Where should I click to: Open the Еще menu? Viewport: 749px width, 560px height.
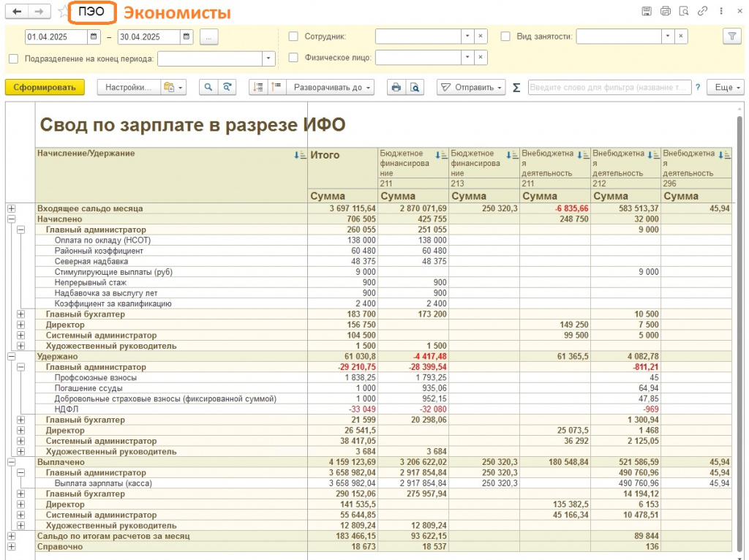click(726, 88)
